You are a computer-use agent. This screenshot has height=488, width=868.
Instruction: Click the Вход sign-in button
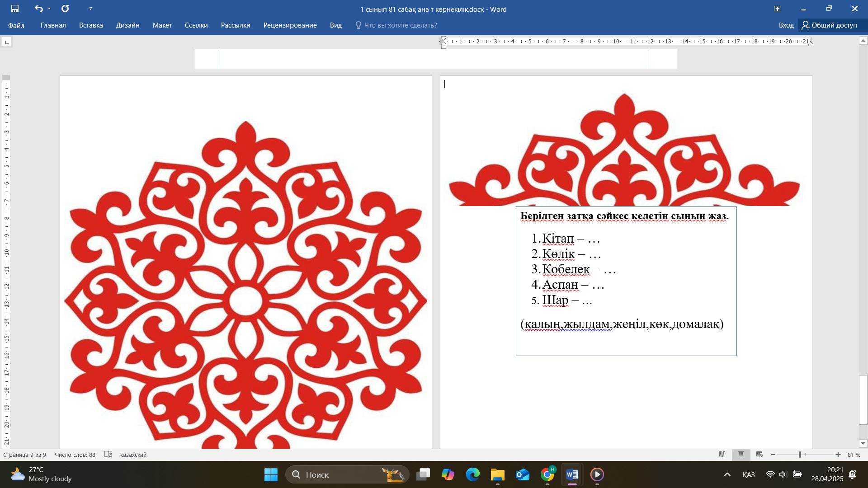(x=786, y=25)
